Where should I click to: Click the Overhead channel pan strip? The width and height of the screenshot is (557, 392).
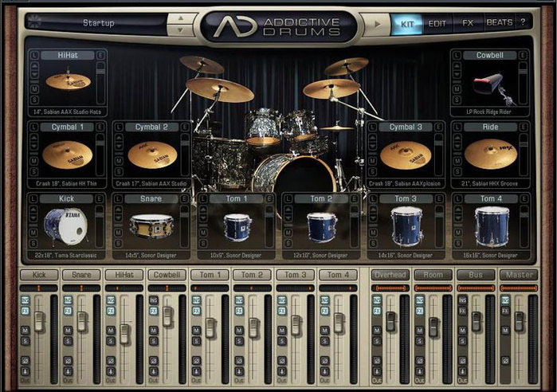(390, 288)
